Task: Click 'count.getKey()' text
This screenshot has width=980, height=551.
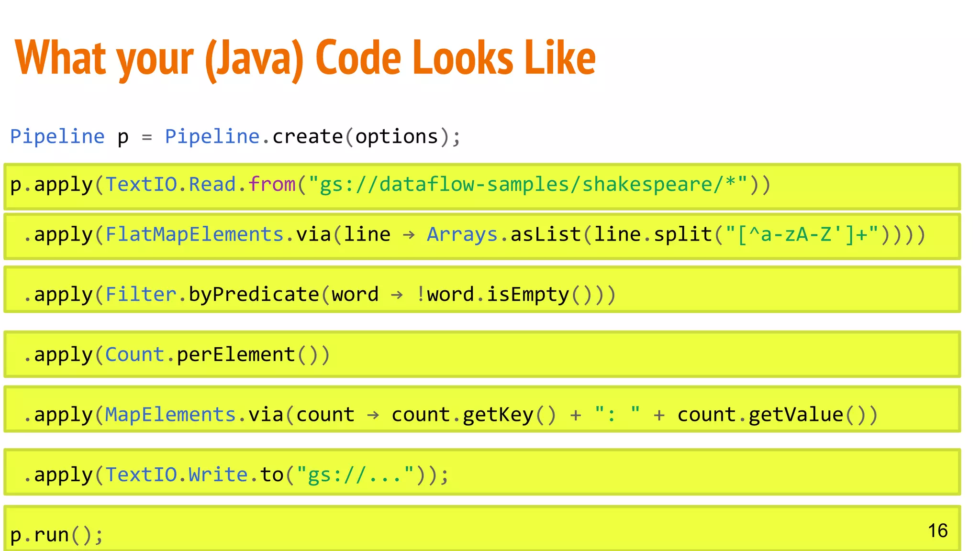Action: click(474, 415)
